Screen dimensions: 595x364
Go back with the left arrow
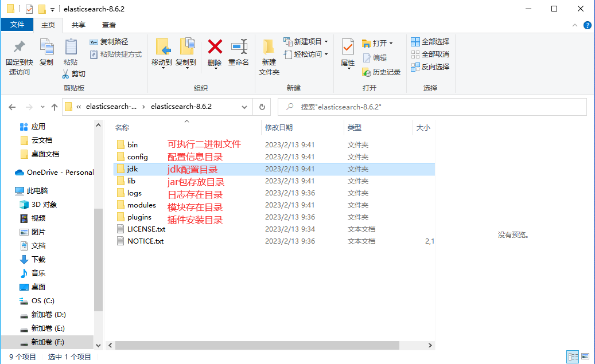tap(12, 107)
